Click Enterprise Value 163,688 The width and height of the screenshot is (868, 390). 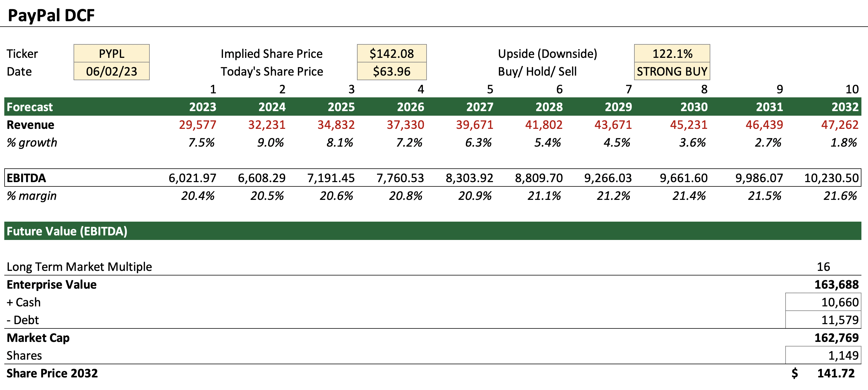coord(836,285)
